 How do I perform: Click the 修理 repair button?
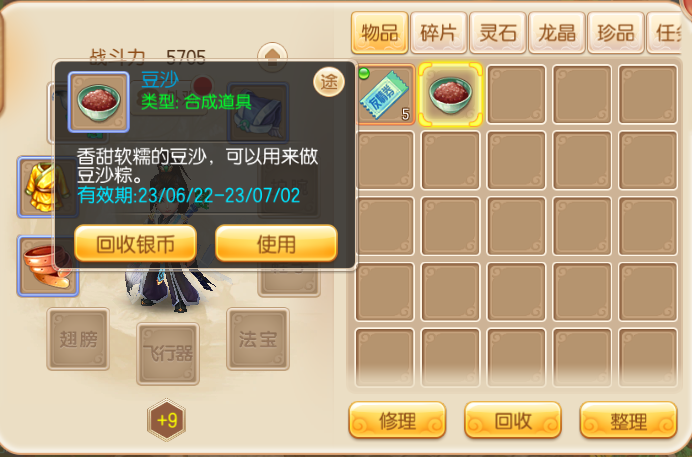397,420
